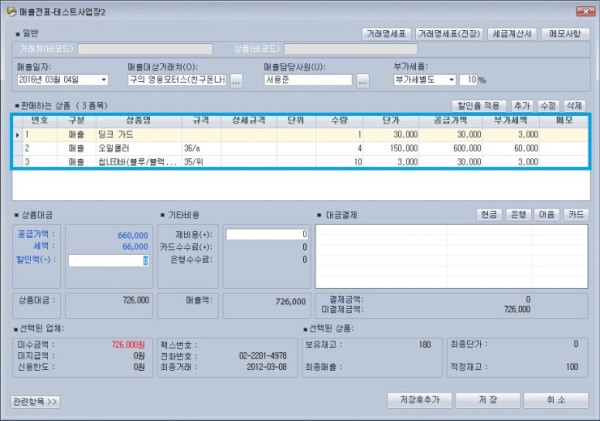Screen dimensions: 600x421
Task: Select the row with spec 35/위
Action: (302, 162)
